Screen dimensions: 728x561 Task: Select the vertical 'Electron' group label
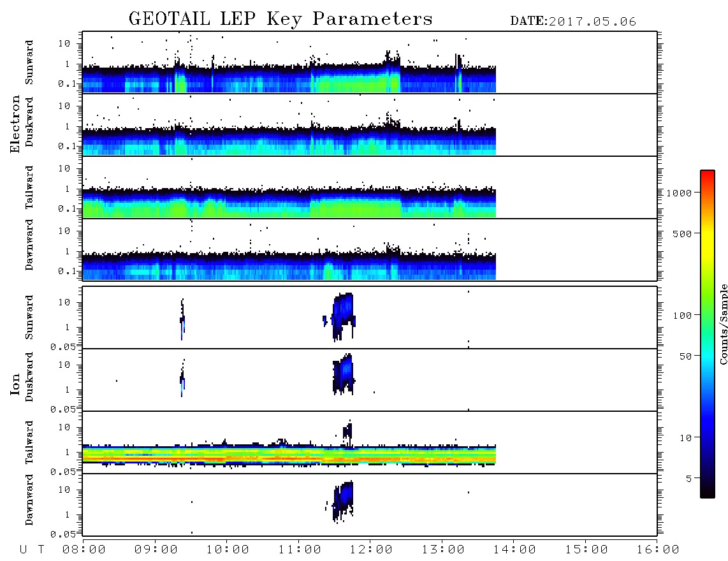pos(15,124)
